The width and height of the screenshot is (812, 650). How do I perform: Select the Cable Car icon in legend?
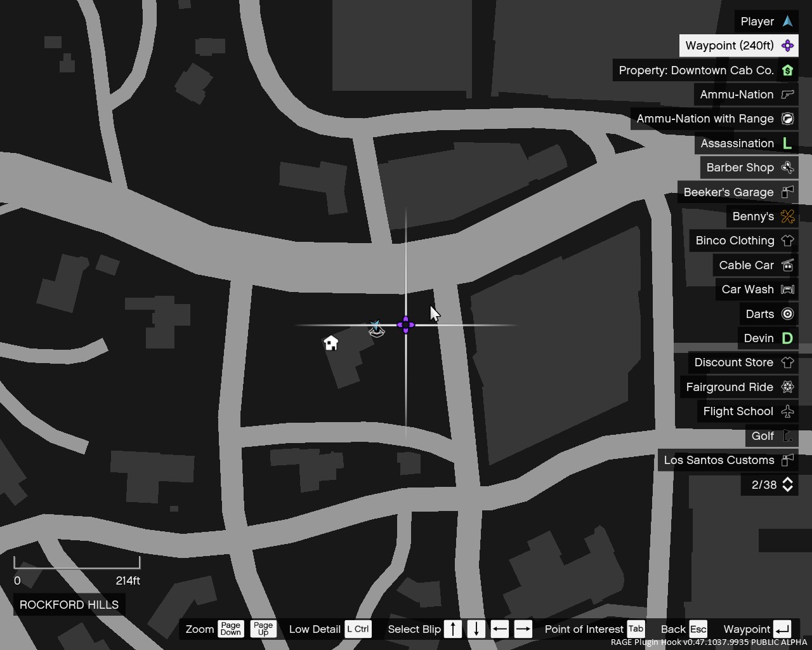click(787, 265)
